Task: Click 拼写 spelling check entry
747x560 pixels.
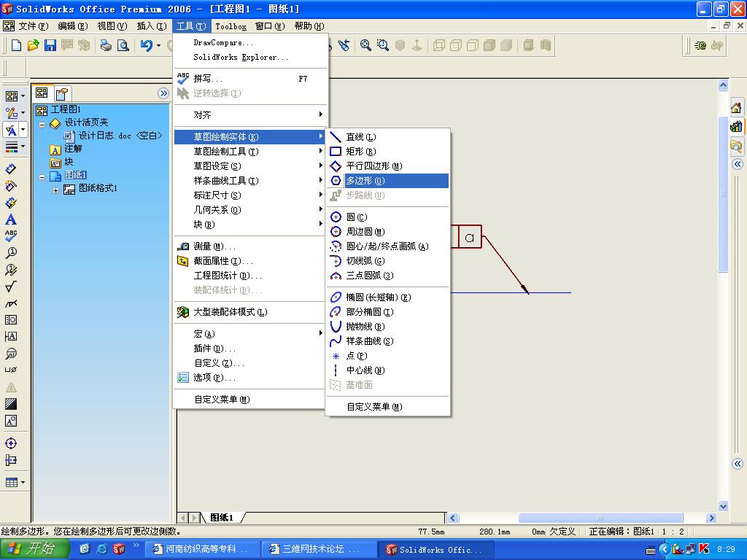Action: pyautogui.click(x=251, y=79)
